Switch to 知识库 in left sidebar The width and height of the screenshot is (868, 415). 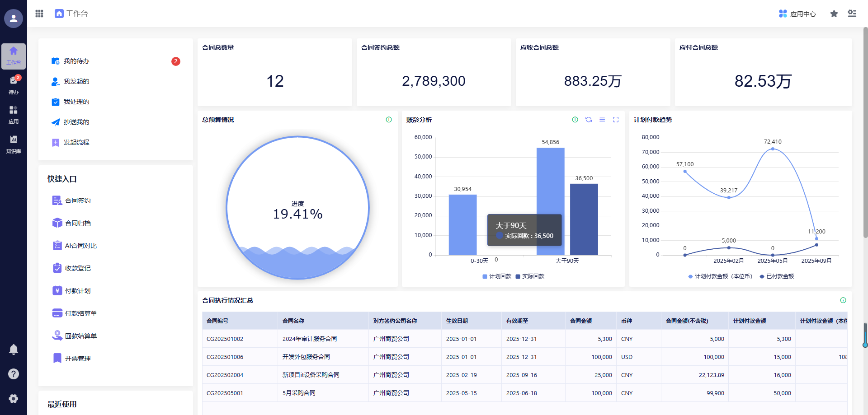(14, 144)
